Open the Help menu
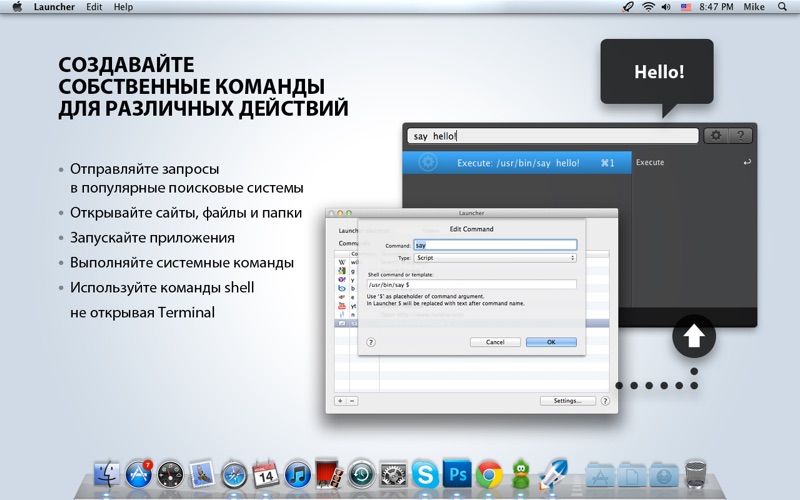 point(123,7)
